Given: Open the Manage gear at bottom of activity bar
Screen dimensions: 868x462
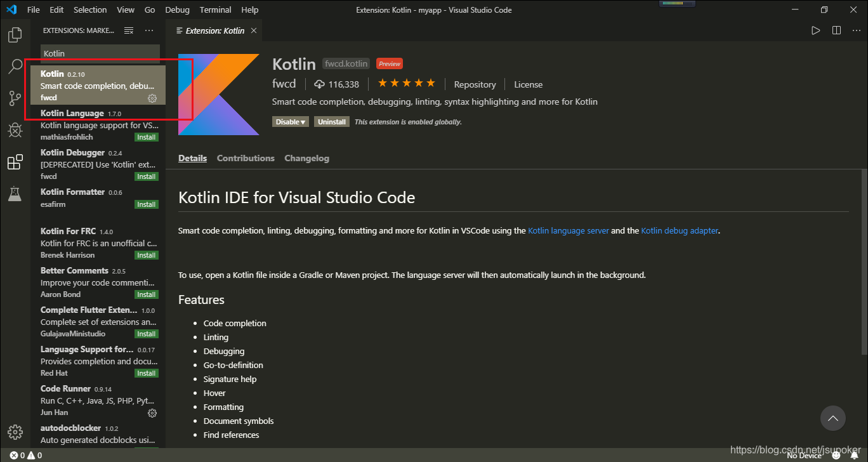Looking at the screenshot, I should tap(15, 432).
